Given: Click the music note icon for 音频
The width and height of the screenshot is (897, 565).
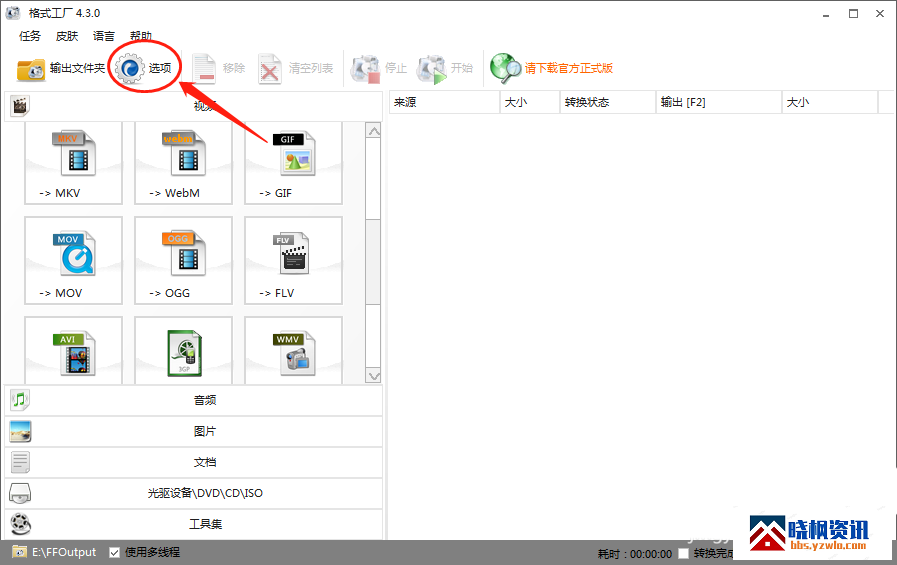Looking at the screenshot, I should 20,400.
